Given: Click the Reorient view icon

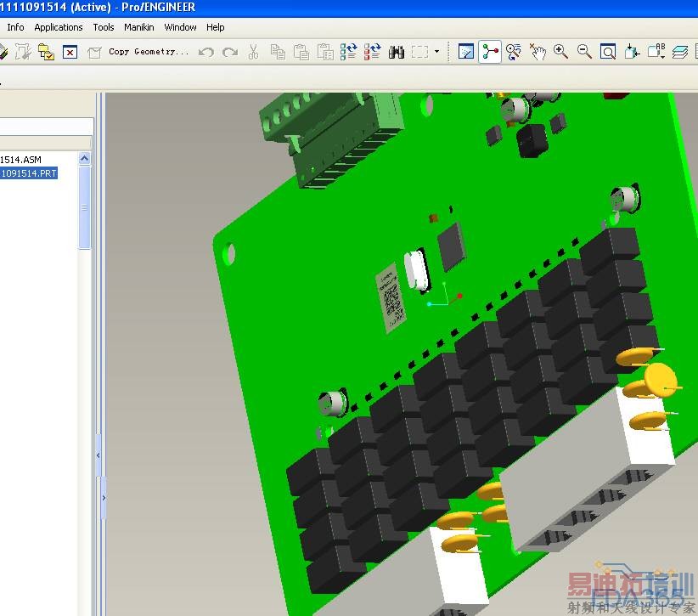Looking at the screenshot, I should (632, 52).
